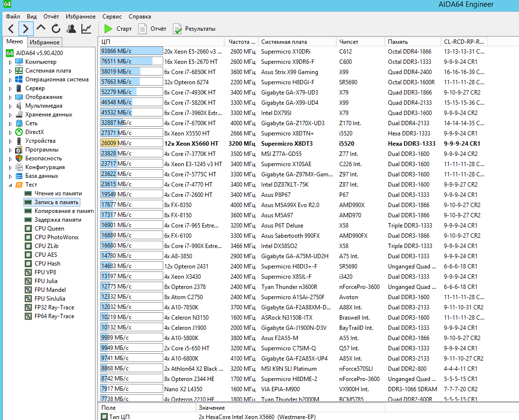Viewport: 519px width, 420px height.
Task: Open the Сервис menu
Action: [x=112, y=17]
